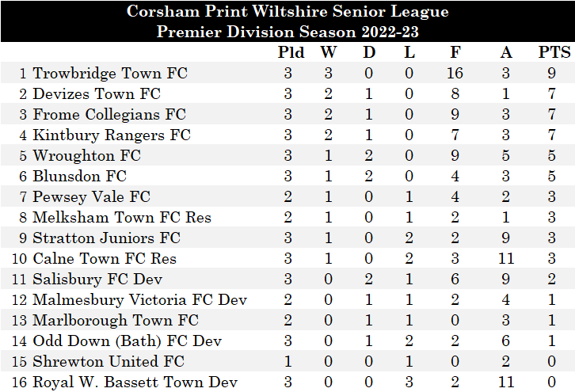Select Melksham Town FC Res row
The image size is (575, 392).
click(122, 217)
